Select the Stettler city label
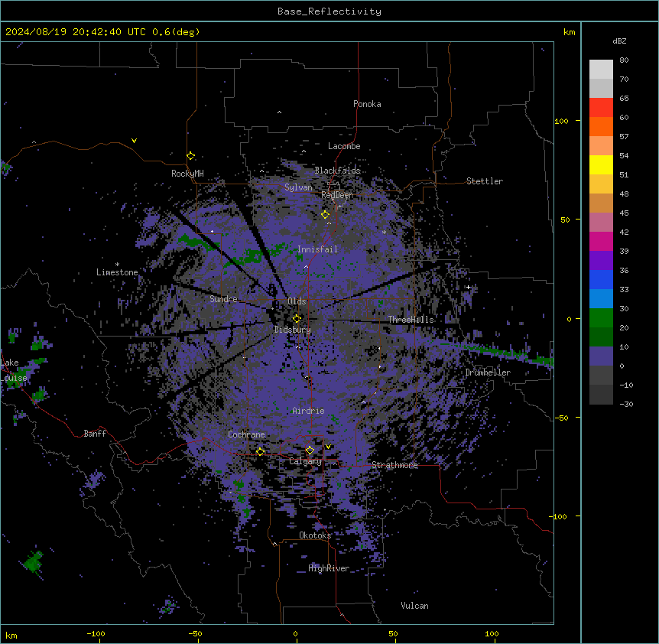659x644 pixels. 485,181
